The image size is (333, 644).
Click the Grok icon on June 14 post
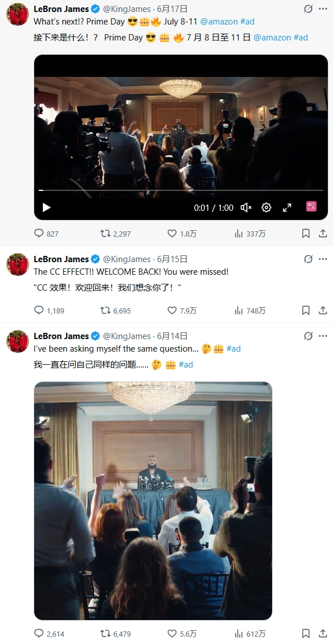309,336
